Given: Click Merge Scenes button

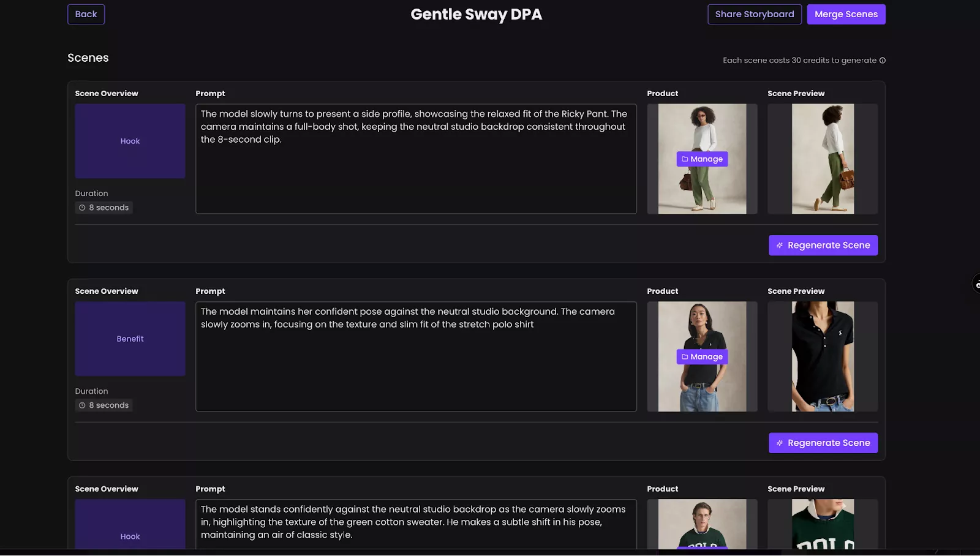Looking at the screenshot, I should [845, 14].
